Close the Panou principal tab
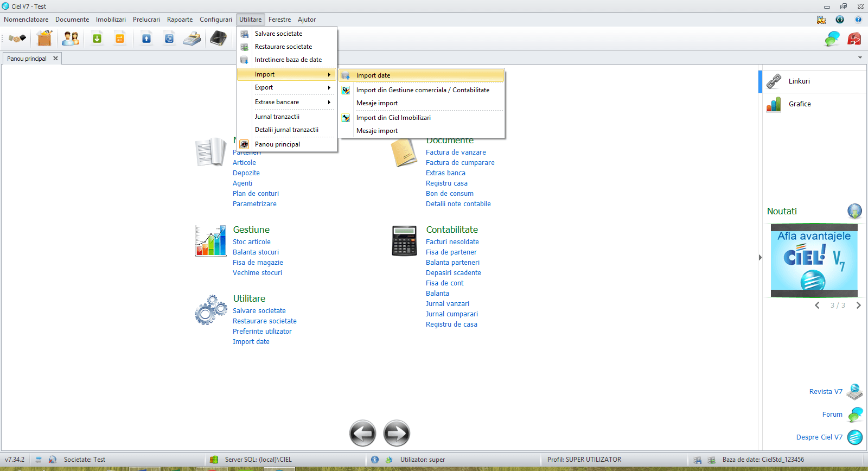This screenshot has height=471, width=868. coord(55,59)
